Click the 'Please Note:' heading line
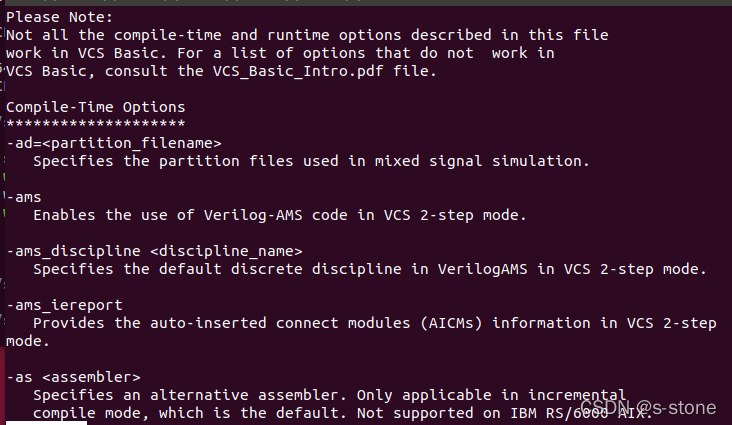Viewport: 732px width, 425px height. (x=59, y=17)
